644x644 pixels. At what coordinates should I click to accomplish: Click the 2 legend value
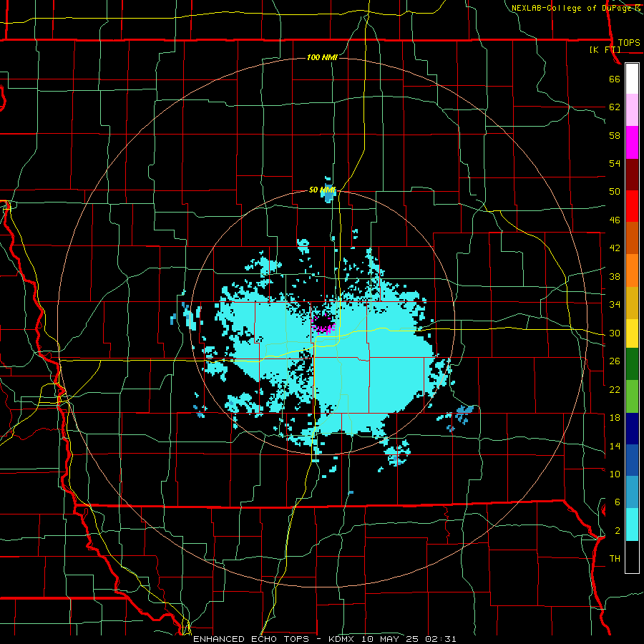[618, 531]
